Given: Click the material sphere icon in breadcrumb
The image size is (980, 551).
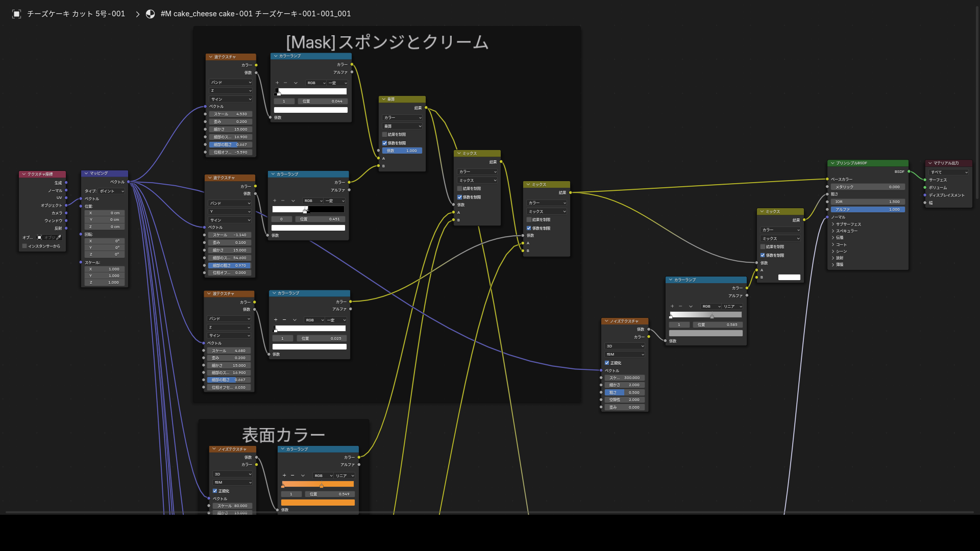Looking at the screenshot, I should point(150,14).
